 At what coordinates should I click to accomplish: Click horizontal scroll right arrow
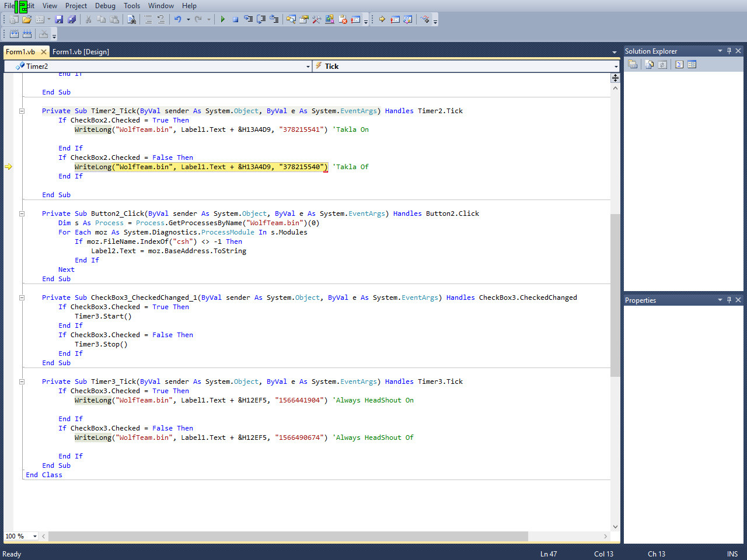(605, 536)
